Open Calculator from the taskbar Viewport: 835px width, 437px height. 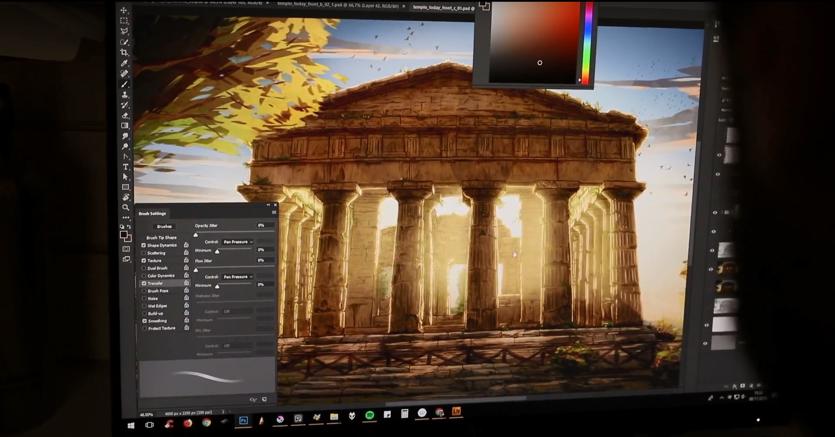click(x=405, y=414)
